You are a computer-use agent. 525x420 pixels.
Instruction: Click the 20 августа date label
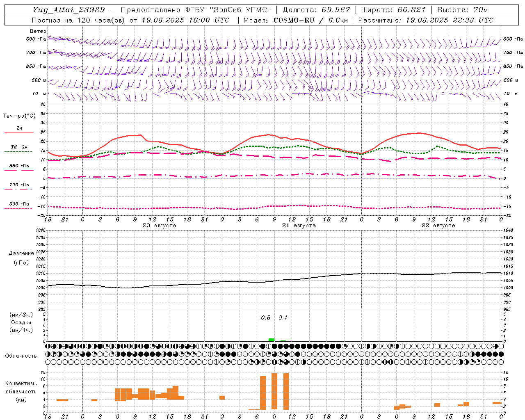point(160,226)
